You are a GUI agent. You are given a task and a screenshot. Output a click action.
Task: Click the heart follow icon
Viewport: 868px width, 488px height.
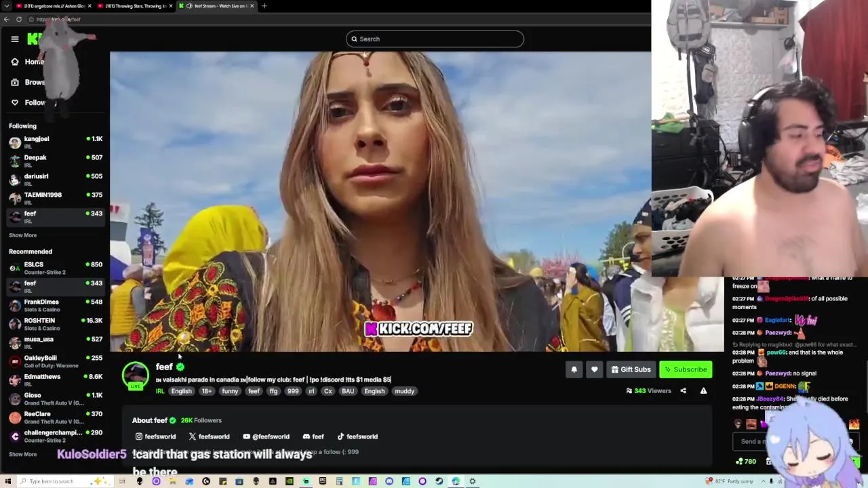(x=594, y=369)
